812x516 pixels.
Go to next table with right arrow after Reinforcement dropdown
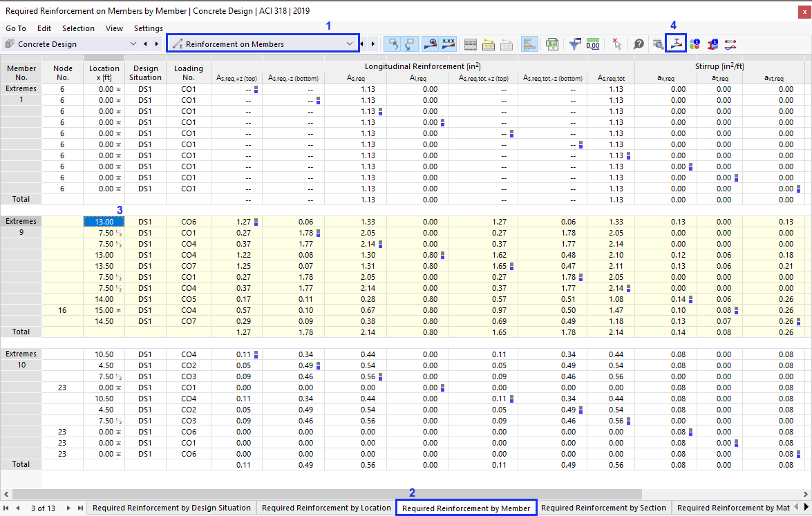[373, 44]
